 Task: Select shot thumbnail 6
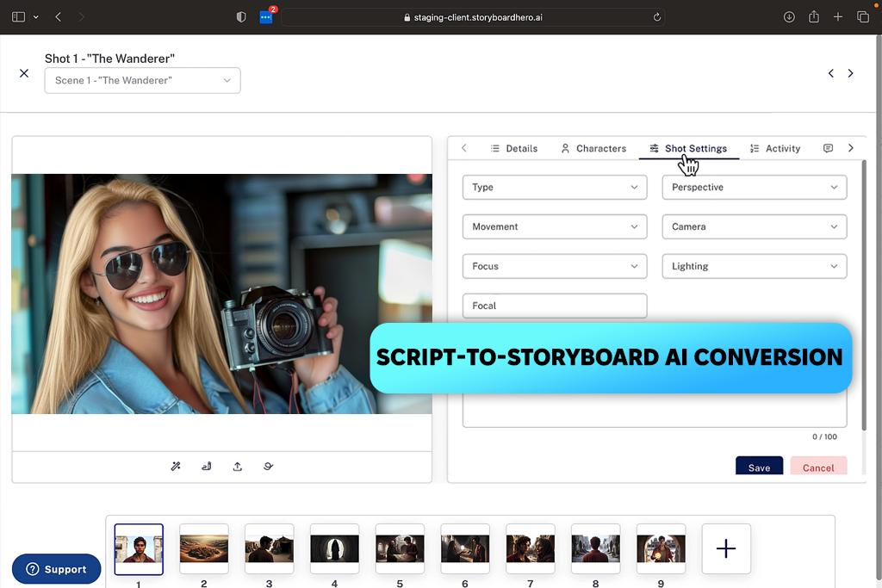465,549
